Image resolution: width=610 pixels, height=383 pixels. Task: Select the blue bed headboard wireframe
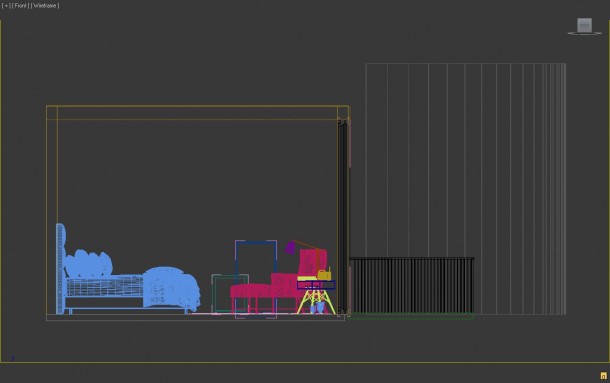click(60, 269)
